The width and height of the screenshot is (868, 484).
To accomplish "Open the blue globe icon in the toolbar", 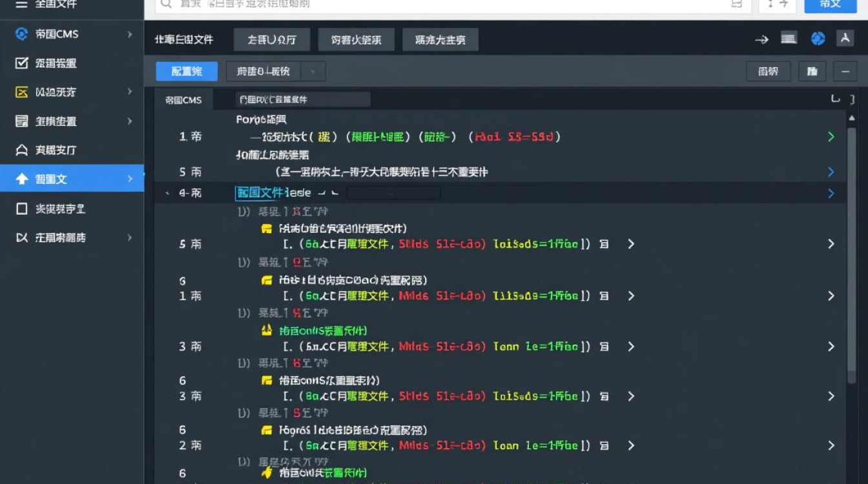I will 818,38.
